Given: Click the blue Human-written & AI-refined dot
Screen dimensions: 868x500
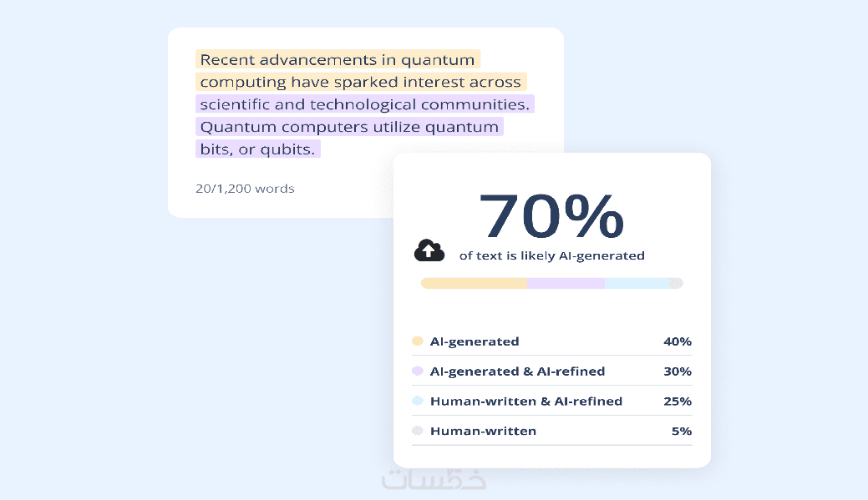Looking at the screenshot, I should 418,402.
